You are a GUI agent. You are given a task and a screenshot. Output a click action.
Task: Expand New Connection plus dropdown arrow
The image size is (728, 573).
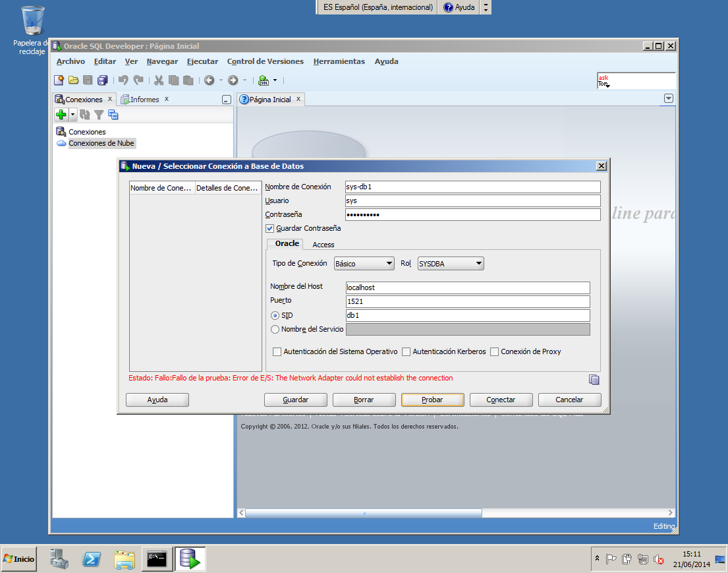pos(73,114)
